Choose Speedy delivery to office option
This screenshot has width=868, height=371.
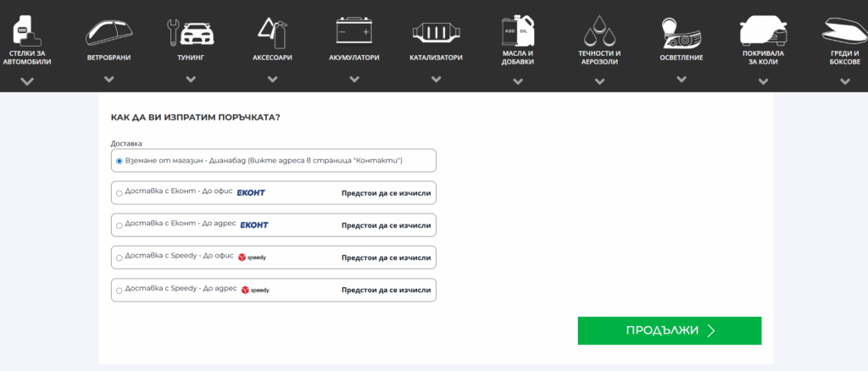click(x=120, y=257)
